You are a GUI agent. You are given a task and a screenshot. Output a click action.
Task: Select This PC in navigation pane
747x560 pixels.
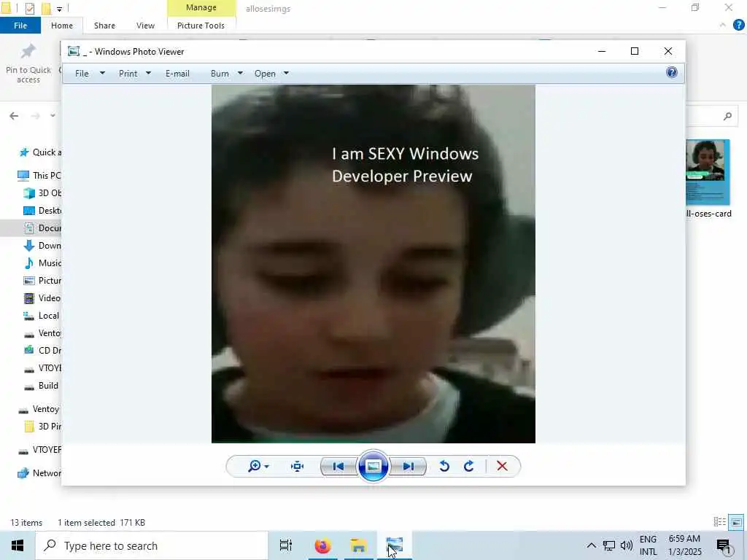tap(39, 175)
